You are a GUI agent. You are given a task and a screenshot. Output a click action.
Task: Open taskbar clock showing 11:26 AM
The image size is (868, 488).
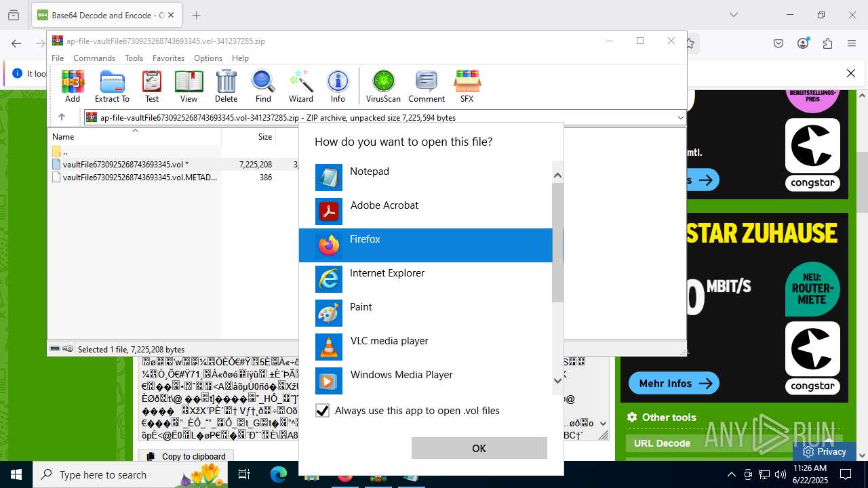coord(810,474)
